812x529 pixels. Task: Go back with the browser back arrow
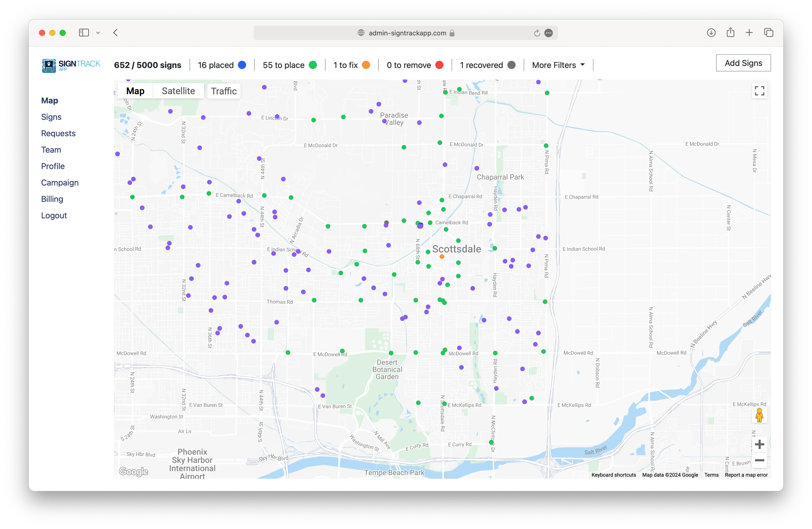[115, 33]
